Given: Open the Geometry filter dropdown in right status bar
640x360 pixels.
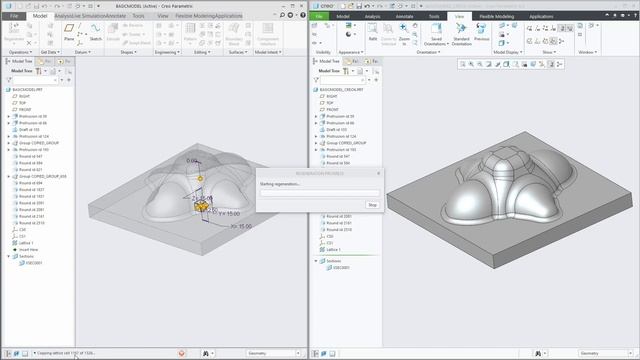Looking at the screenshot, I should [x=631, y=353].
